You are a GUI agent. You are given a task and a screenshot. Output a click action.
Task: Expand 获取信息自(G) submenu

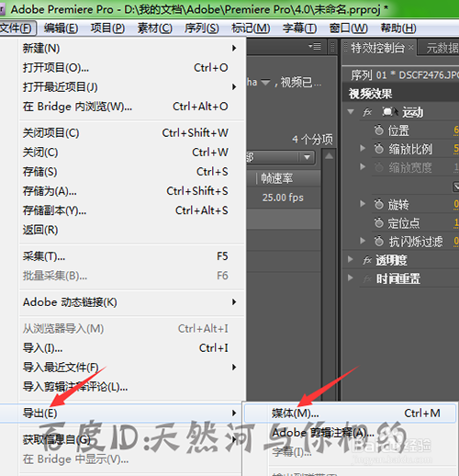pyautogui.click(x=131, y=440)
